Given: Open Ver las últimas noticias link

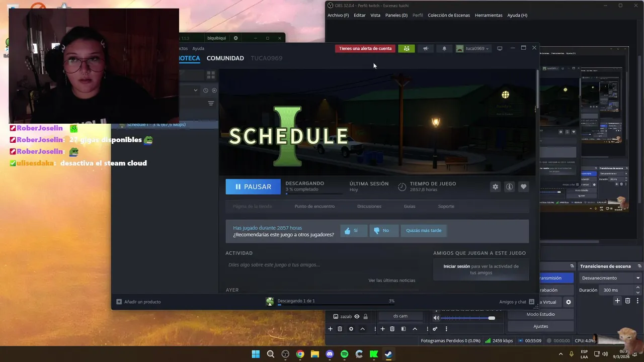Looking at the screenshot, I should point(391,281).
